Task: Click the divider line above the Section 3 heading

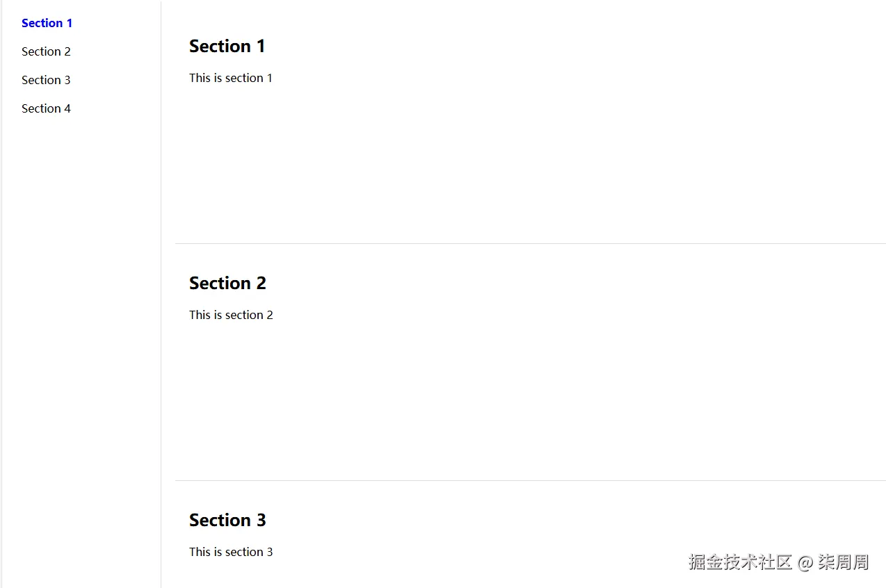Action: [x=529, y=480]
